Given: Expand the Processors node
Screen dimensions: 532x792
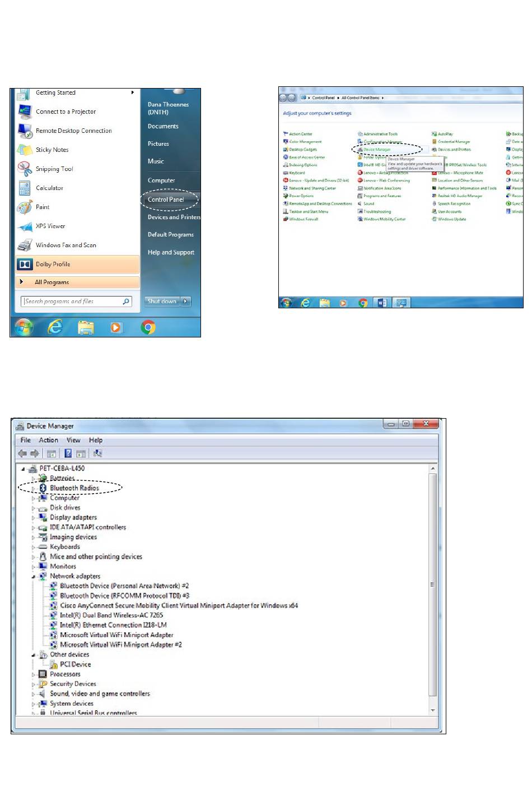Looking at the screenshot, I should click(34, 674).
